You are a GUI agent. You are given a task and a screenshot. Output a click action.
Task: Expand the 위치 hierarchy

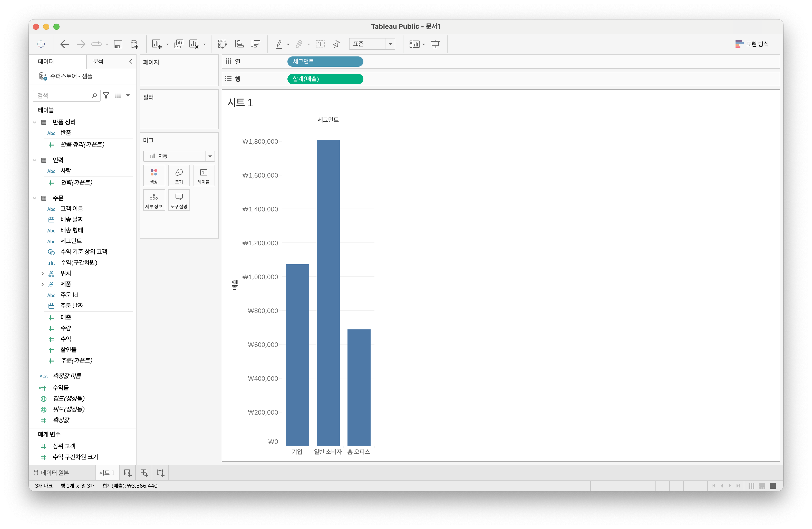(x=42, y=273)
